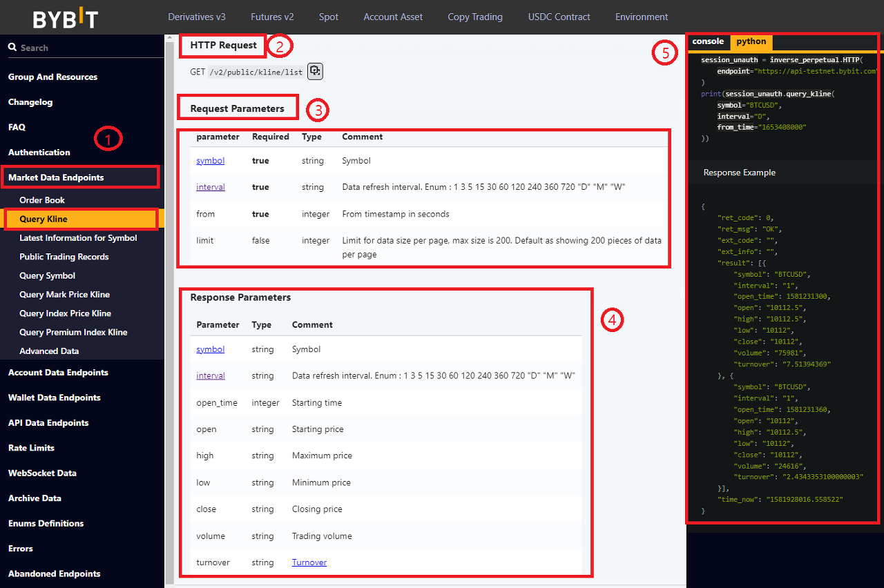Open the Errors section
This screenshot has height=588, width=884.
pos(21,549)
